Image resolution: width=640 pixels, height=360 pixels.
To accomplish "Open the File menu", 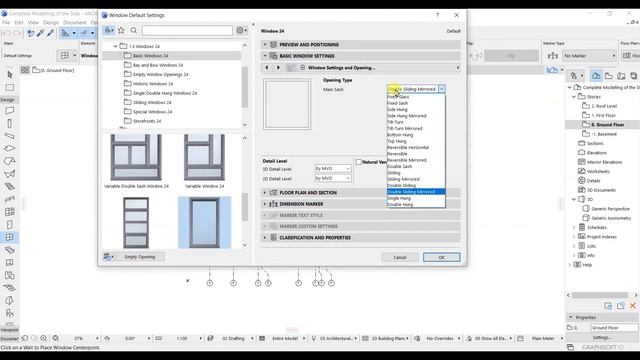I will 6,22.
